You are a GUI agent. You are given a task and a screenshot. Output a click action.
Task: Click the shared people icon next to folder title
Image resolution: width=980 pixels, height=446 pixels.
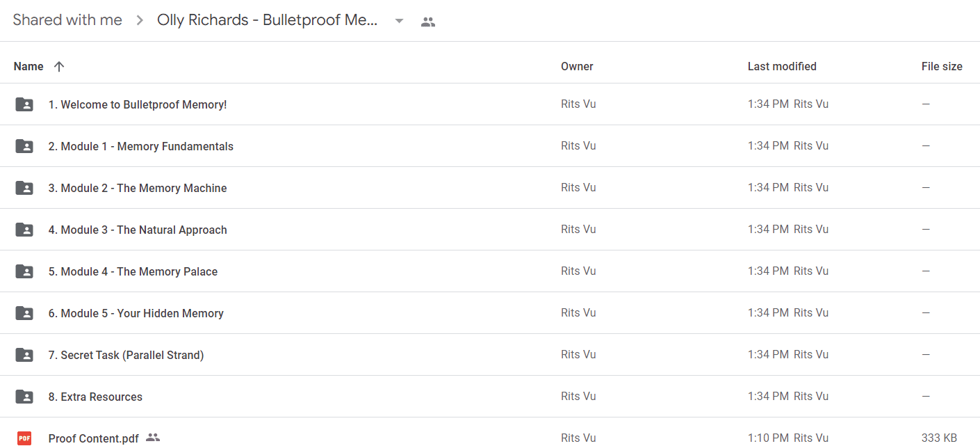click(428, 22)
